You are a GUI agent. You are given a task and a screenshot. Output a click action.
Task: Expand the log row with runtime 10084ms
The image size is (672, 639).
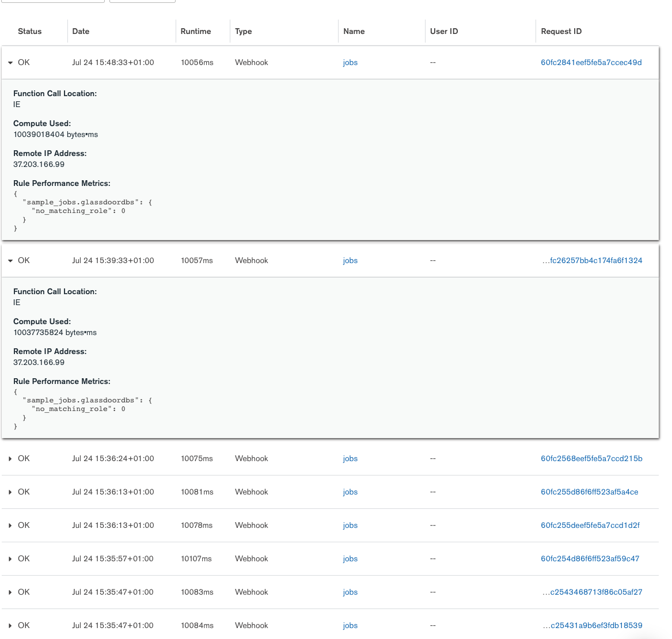tap(10, 626)
